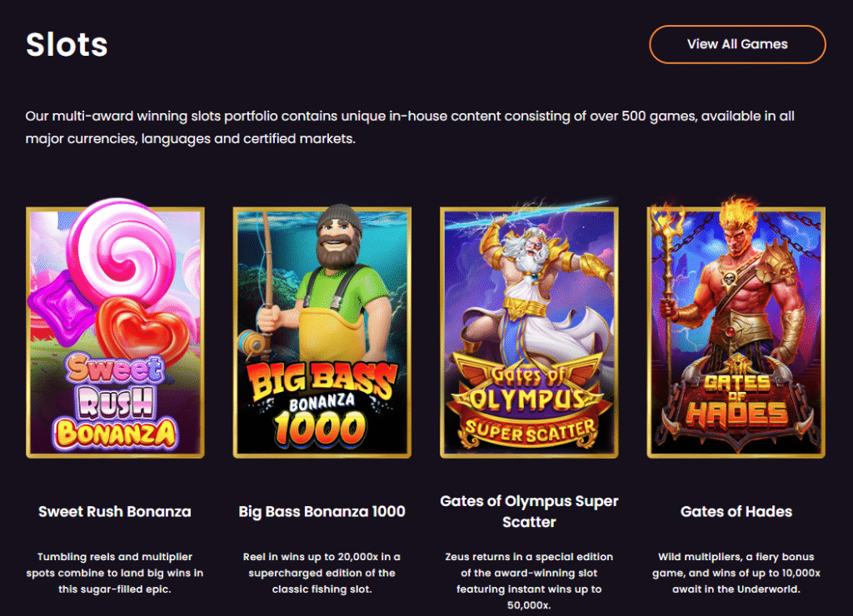This screenshot has height=616, width=853.
Task: Select the Gates of Hades title text
Action: [x=736, y=511]
